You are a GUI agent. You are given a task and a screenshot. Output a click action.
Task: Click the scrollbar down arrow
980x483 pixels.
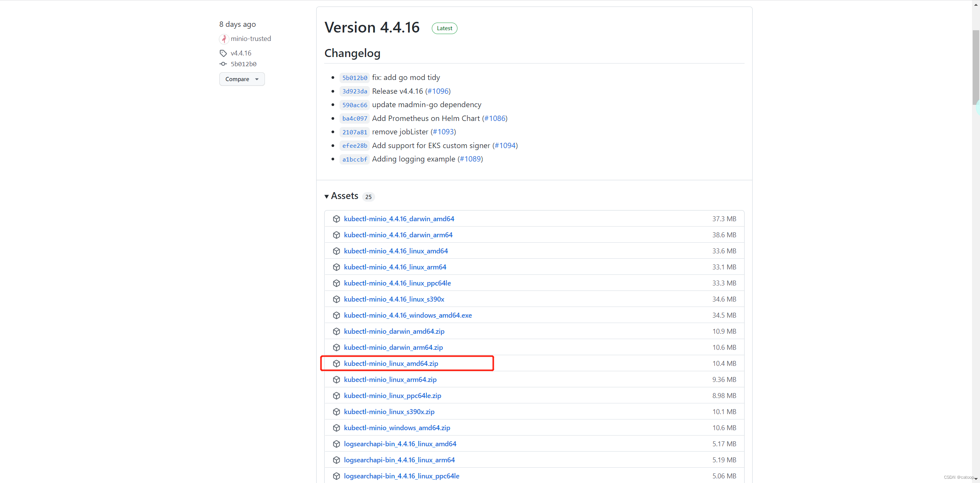[975, 479]
